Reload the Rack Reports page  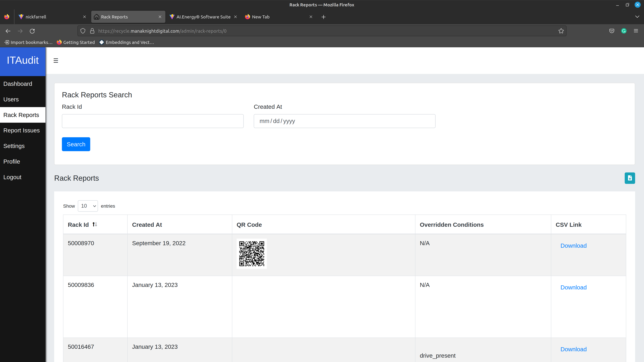32,31
